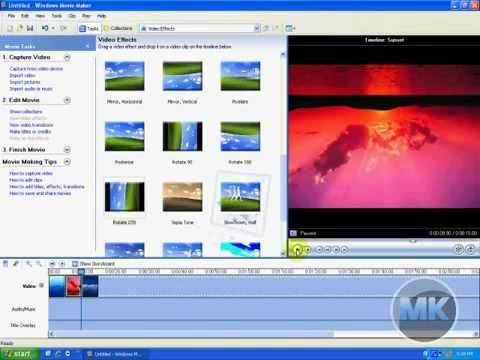Open the Views dropdown in the toolbar

(x=290, y=28)
